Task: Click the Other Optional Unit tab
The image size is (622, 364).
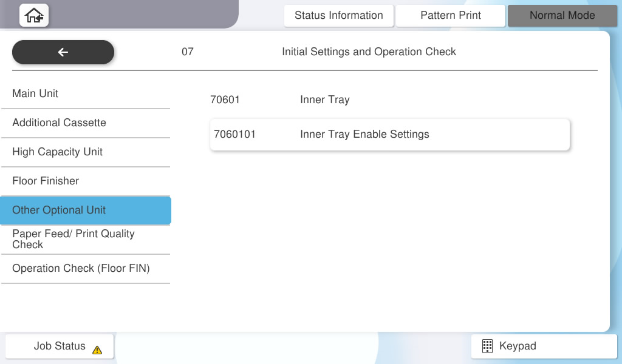Action: click(x=85, y=211)
